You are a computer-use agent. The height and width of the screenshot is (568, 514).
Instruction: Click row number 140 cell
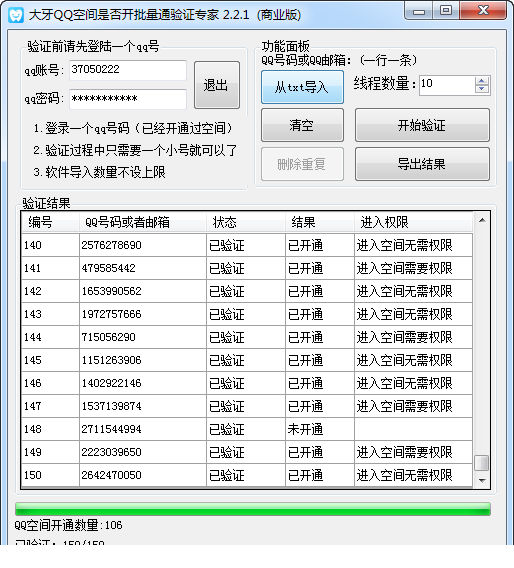(x=50, y=245)
